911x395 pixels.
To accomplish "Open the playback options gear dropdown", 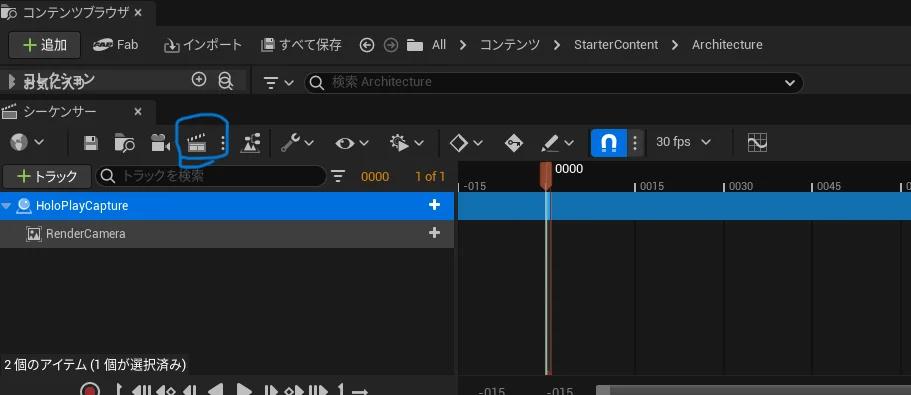I will (406, 142).
